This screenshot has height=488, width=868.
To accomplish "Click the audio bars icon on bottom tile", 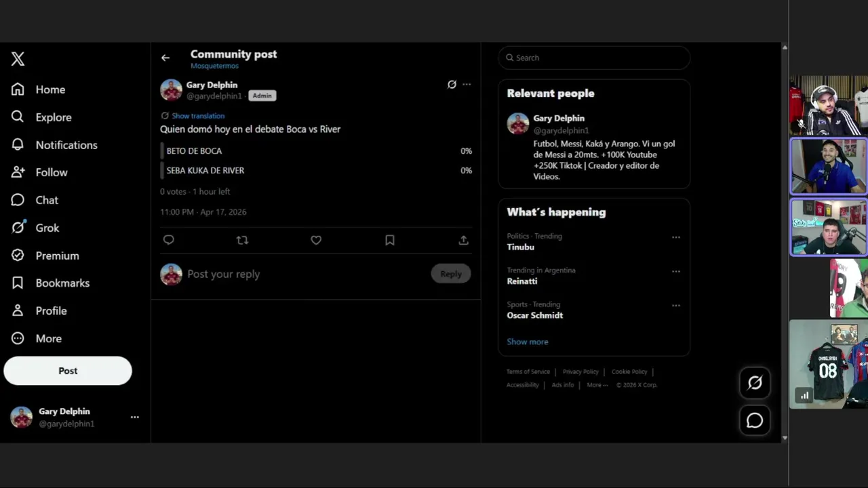I will [804, 396].
